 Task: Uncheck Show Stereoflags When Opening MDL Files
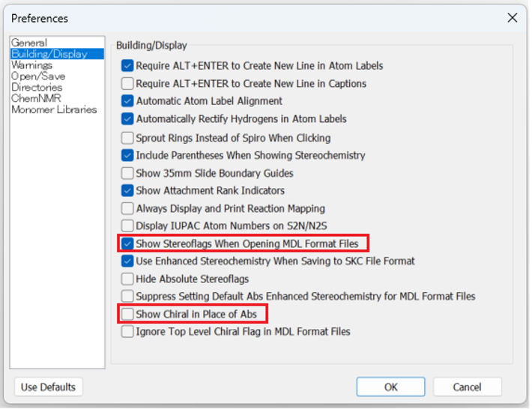tap(127, 243)
